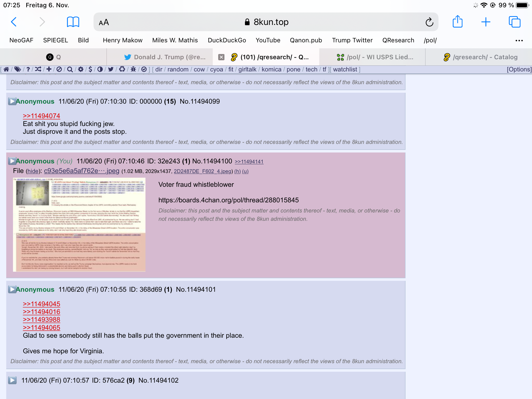The image size is (532, 399).
Task: Open Safari bookmarks book icon
Action: pyautogui.click(x=73, y=22)
